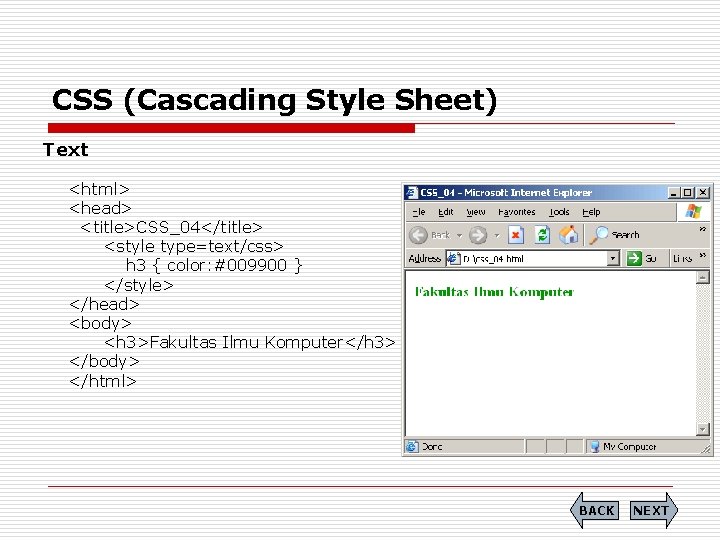Click the green Fakultas Ilmu Komputer heading
Screen dimensions: 720x540
pos(495,292)
